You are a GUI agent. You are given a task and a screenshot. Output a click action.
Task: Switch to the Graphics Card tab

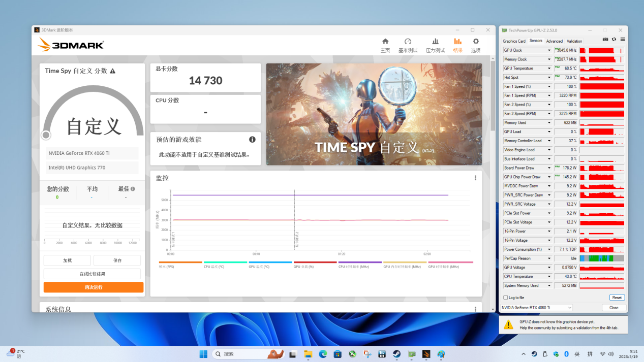coord(514,41)
